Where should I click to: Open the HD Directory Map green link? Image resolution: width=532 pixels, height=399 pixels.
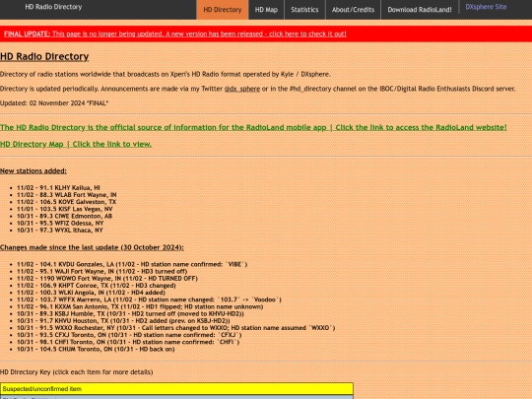click(76, 144)
